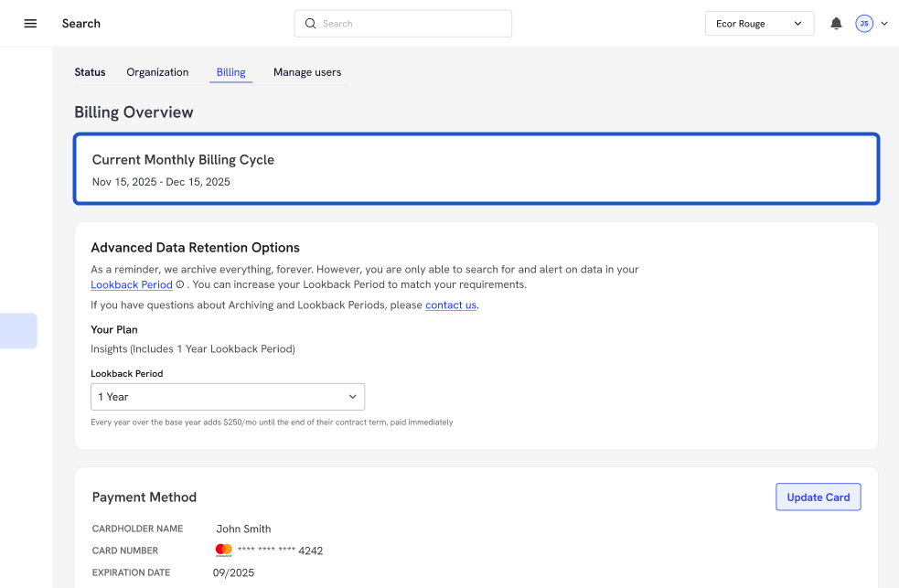This screenshot has width=899, height=588.
Task: Open notifications bell
Action: pyautogui.click(x=836, y=24)
